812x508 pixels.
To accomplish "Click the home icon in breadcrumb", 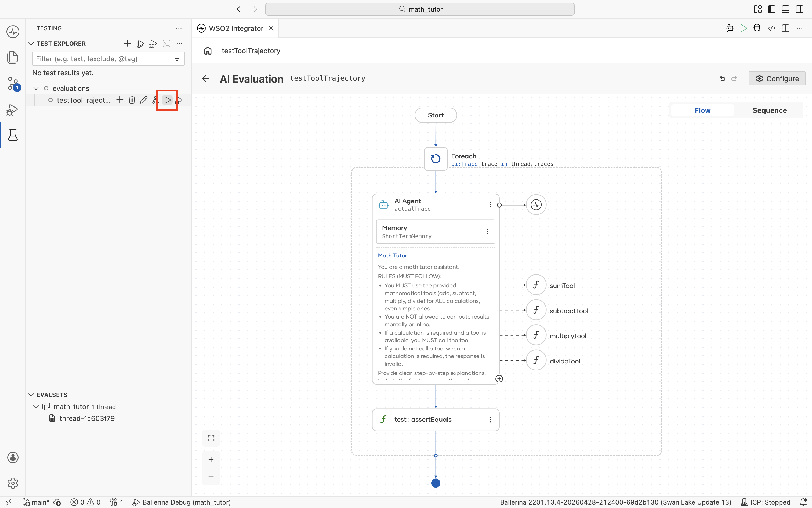I will 208,51.
